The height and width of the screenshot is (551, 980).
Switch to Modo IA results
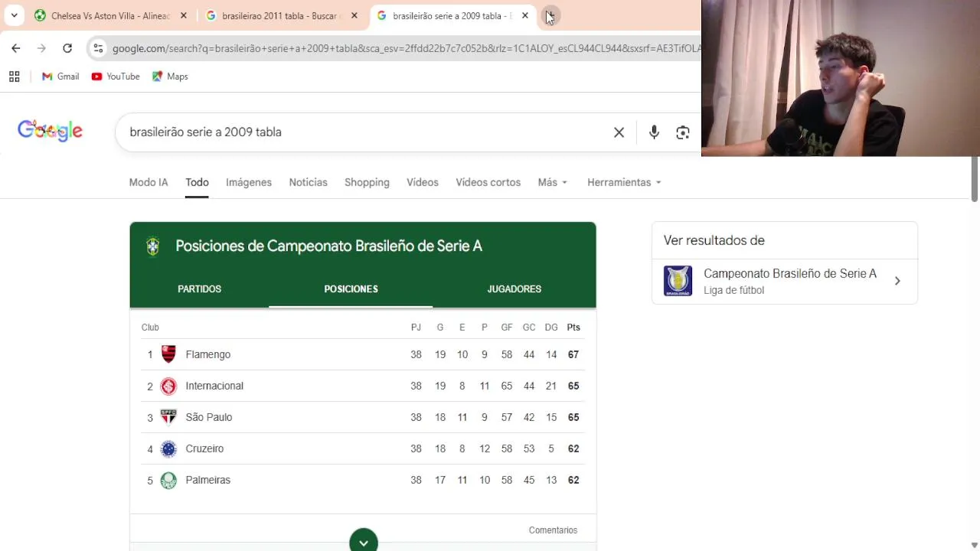tap(149, 182)
